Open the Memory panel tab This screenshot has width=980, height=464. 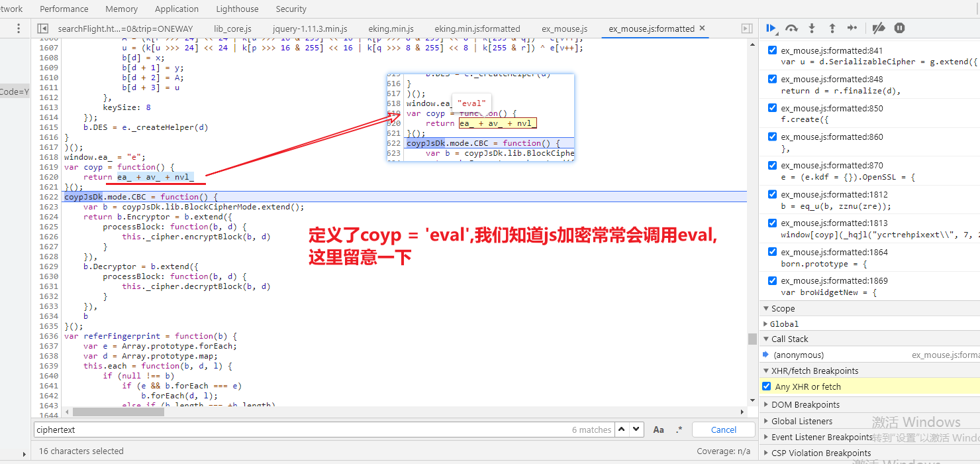click(x=122, y=9)
